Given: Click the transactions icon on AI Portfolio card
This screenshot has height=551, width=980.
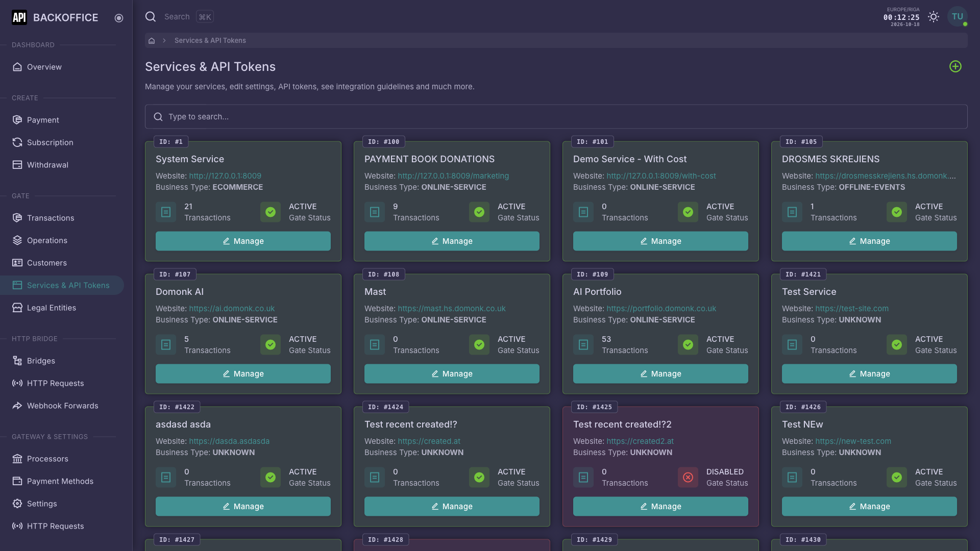Looking at the screenshot, I should pos(583,345).
